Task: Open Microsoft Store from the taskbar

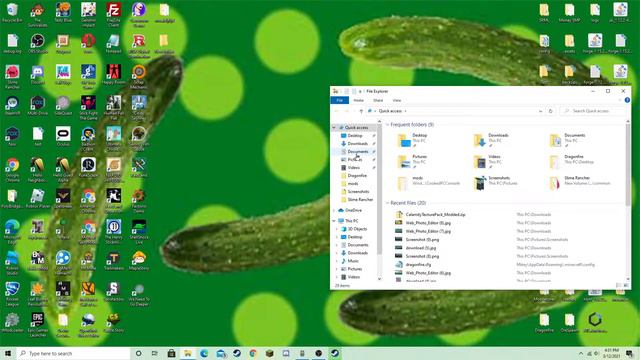Action: [x=171, y=353]
